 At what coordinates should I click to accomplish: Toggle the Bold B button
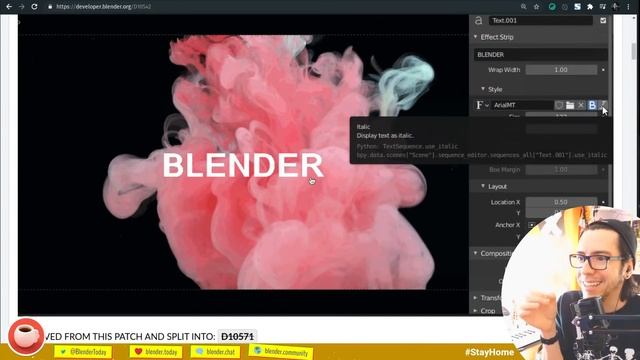pos(592,105)
